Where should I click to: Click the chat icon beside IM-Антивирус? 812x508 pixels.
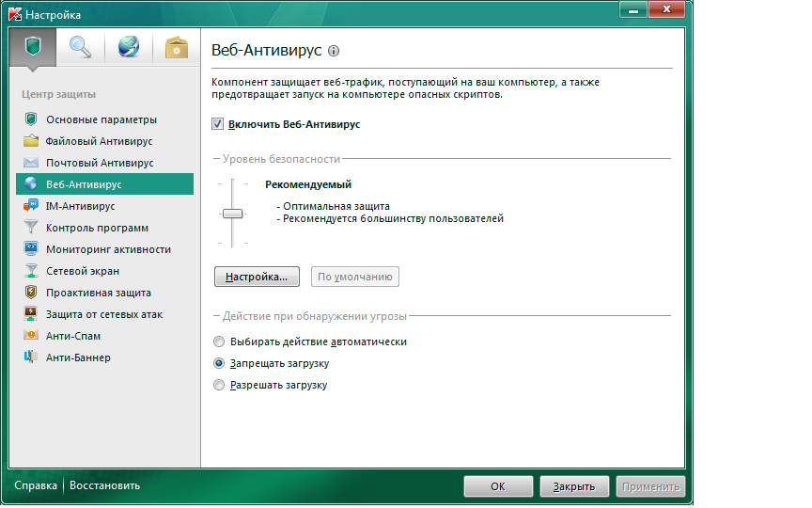[x=31, y=206]
